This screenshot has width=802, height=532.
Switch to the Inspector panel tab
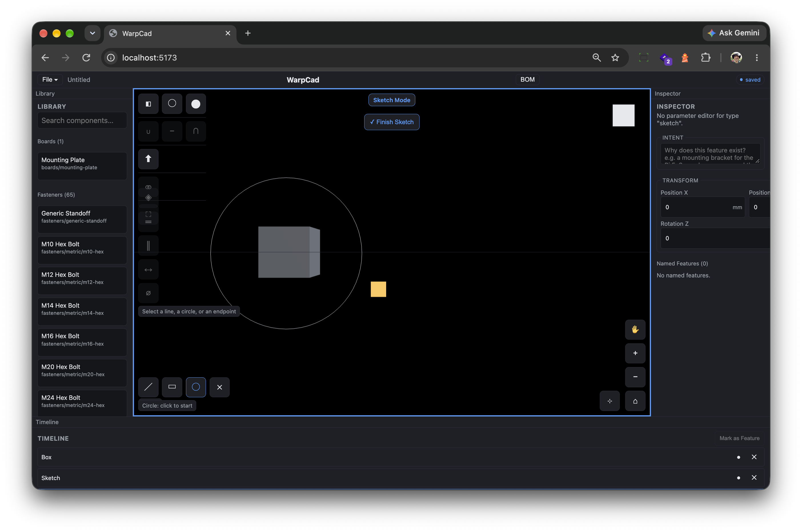667,94
